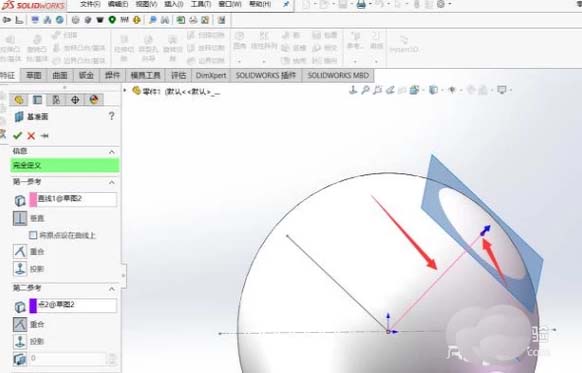Click the Options gear icon in the title bar
This screenshot has height=373, width=582.
(x=441, y=4)
